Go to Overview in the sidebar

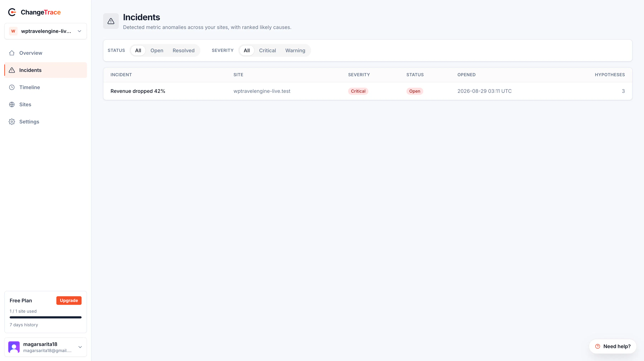45,53
